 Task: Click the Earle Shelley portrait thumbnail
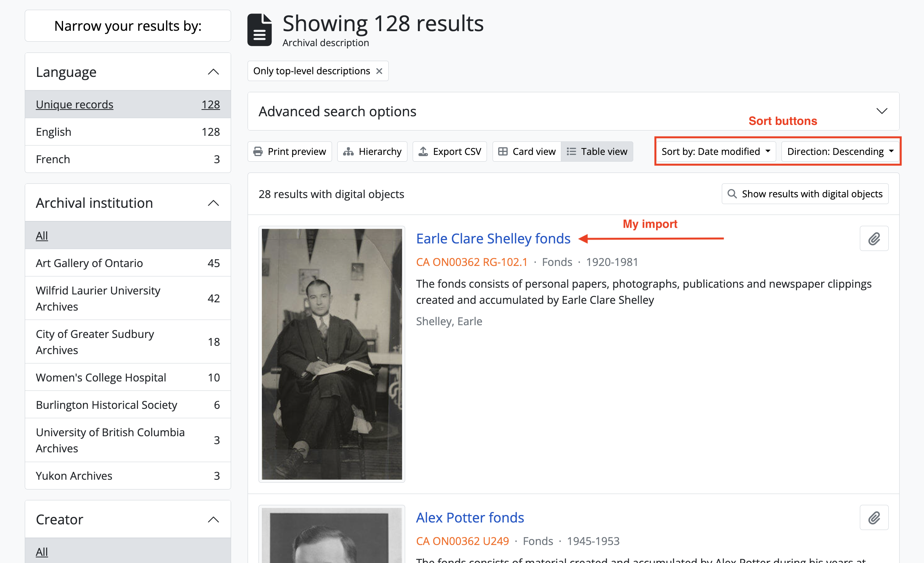[332, 354]
